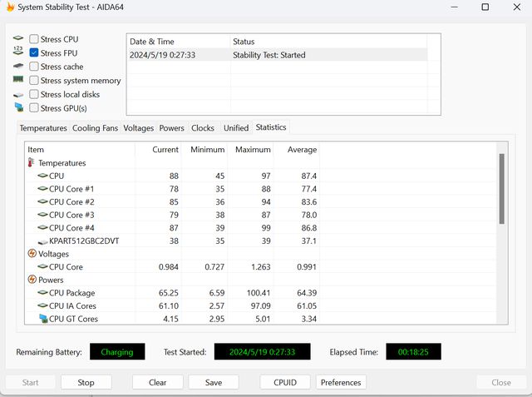Click the AIDA64 flame icon in title bar
This screenshot has height=397, width=532.
point(9,7)
